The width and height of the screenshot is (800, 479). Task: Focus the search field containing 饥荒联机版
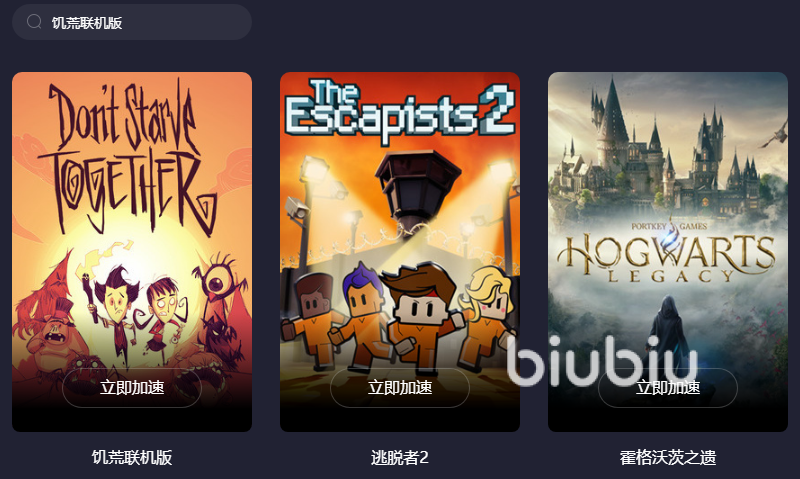tap(132, 22)
